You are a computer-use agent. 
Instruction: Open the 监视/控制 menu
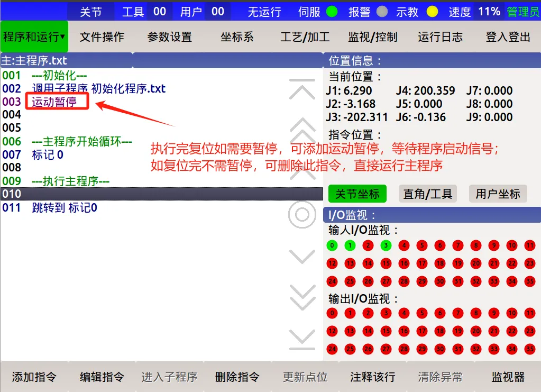(x=373, y=37)
